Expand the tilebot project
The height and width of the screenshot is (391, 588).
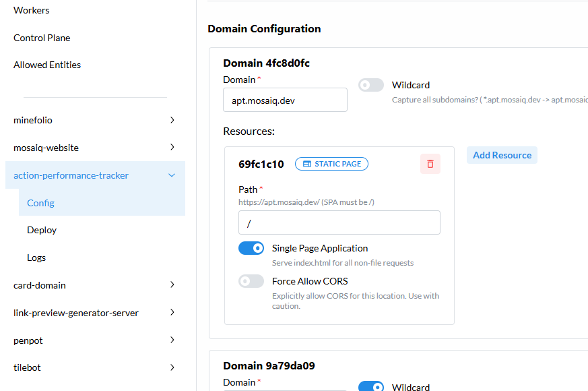pos(172,368)
